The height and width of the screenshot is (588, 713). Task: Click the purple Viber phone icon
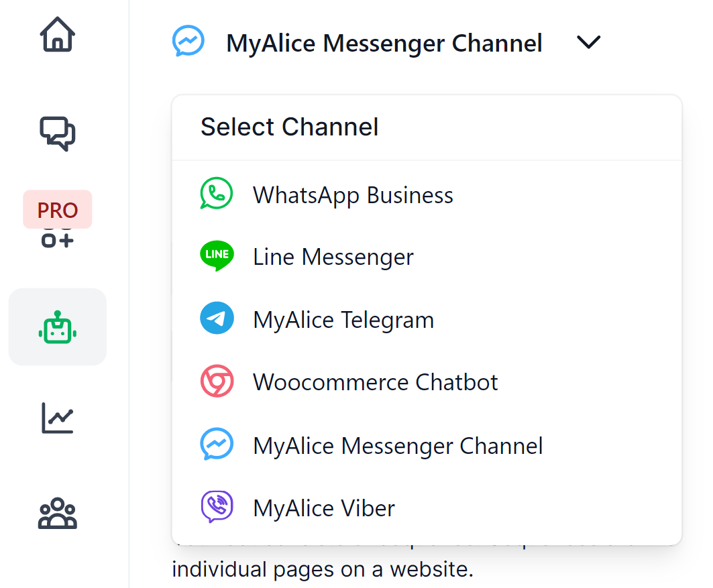(x=217, y=507)
